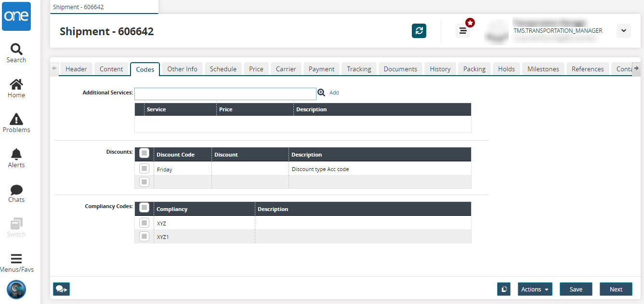
Task: Check the box for the XYZ1 compliancy row
Action: tap(144, 236)
